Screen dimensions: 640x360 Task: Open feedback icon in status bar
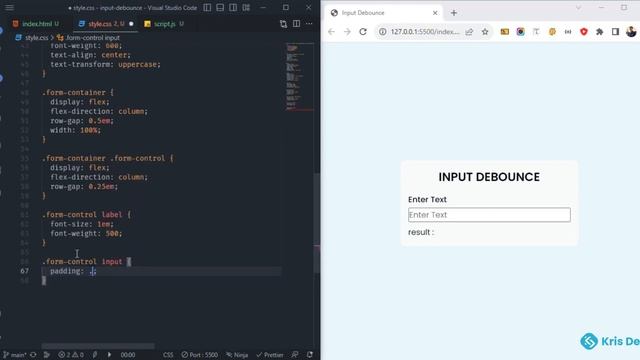pyautogui.click(x=295, y=355)
